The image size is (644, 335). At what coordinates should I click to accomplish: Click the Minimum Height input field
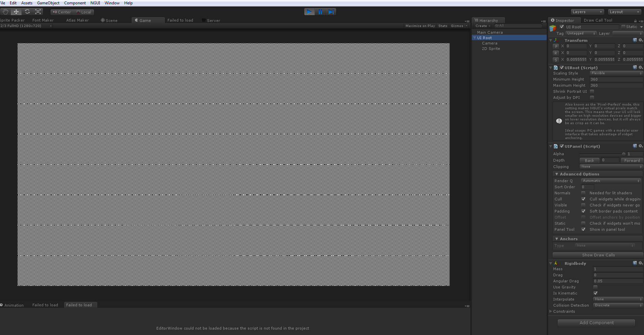coord(616,79)
